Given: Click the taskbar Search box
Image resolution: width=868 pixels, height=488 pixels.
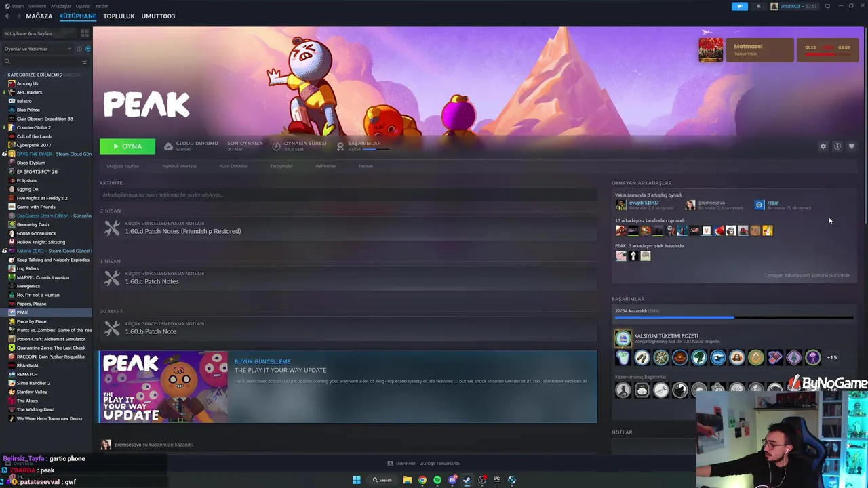Looking at the screenshot, I should pos(382,480).
